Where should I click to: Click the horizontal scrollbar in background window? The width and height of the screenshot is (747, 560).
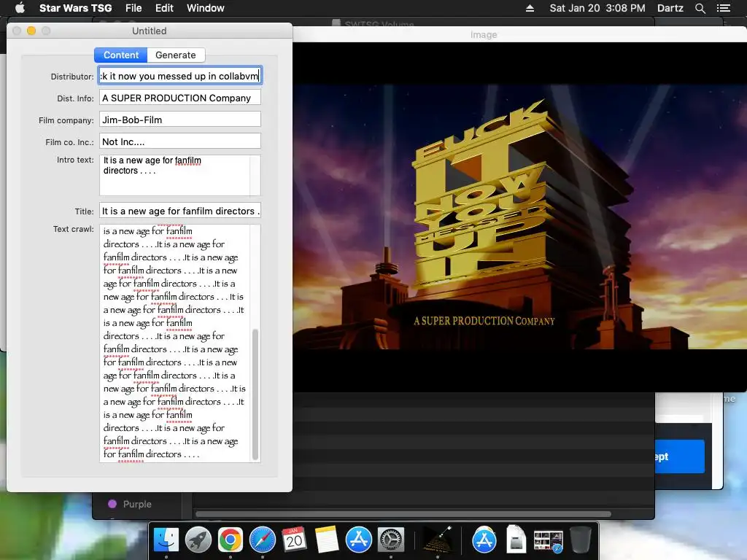tap(403, 514)
